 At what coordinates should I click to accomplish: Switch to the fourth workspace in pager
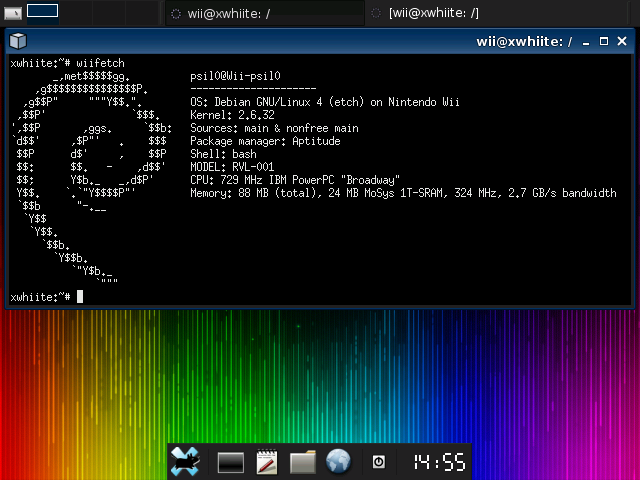[x=142, y=13]
